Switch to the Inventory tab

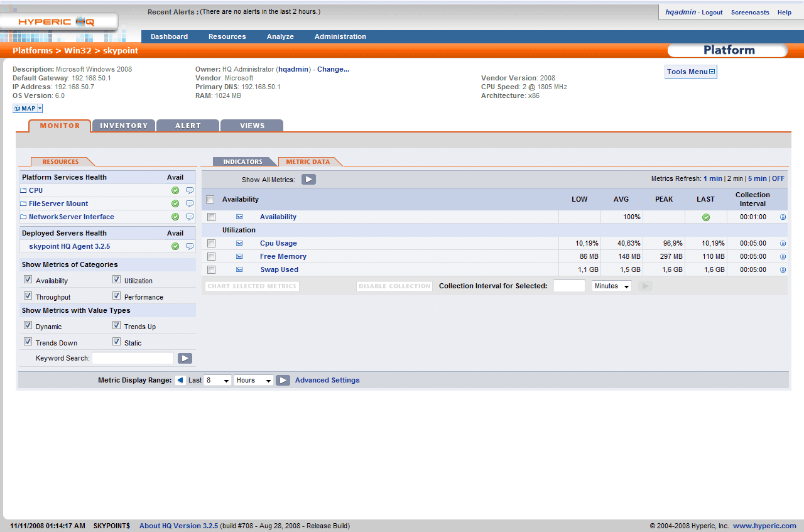pyautogui.click(x=124, y=126)
